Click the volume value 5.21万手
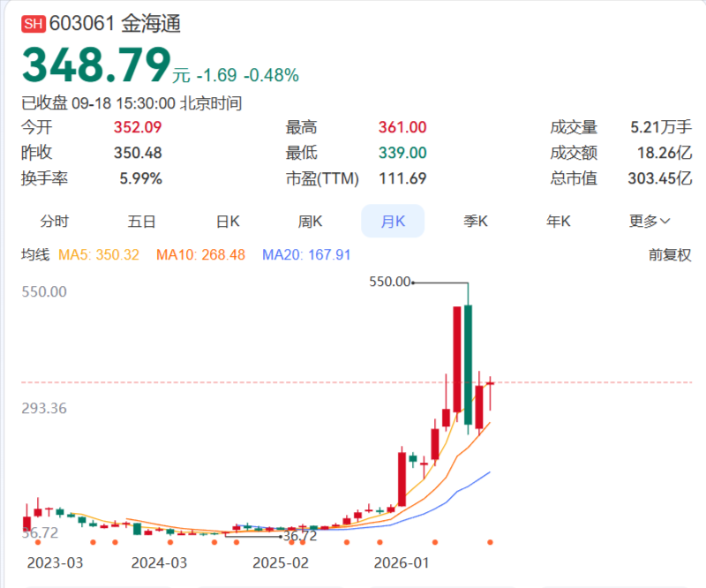Viewport: 706px width, 588px height. (x=660, y=127)
